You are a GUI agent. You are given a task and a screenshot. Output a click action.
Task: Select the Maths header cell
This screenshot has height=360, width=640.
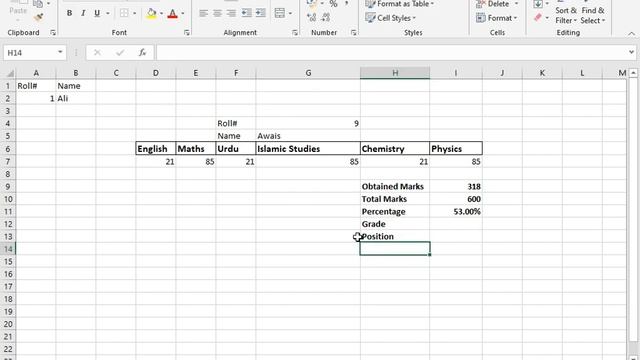(196, 149)
